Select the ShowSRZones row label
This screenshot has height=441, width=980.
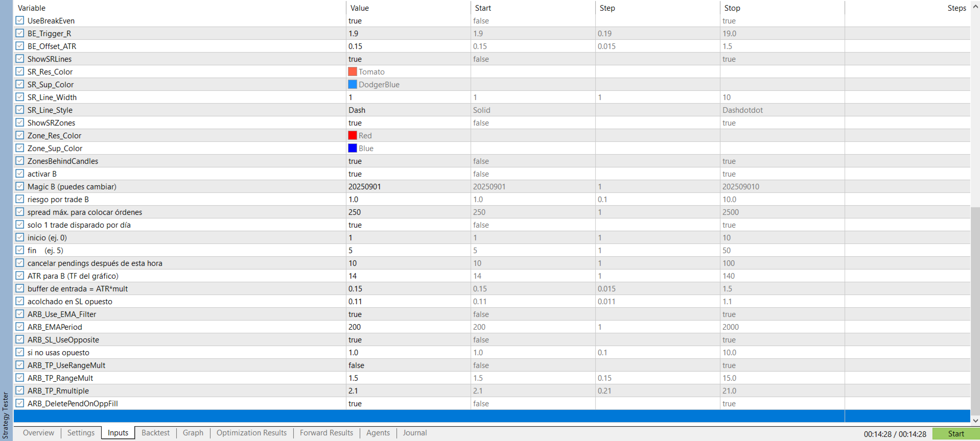tap(51, 122)
